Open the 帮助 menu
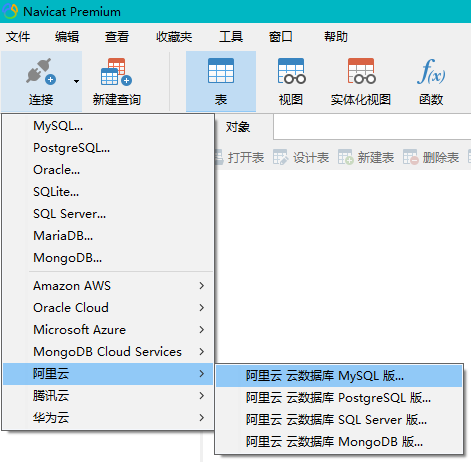Viewport: 471px width, 462px height. (x=336, y=37)
